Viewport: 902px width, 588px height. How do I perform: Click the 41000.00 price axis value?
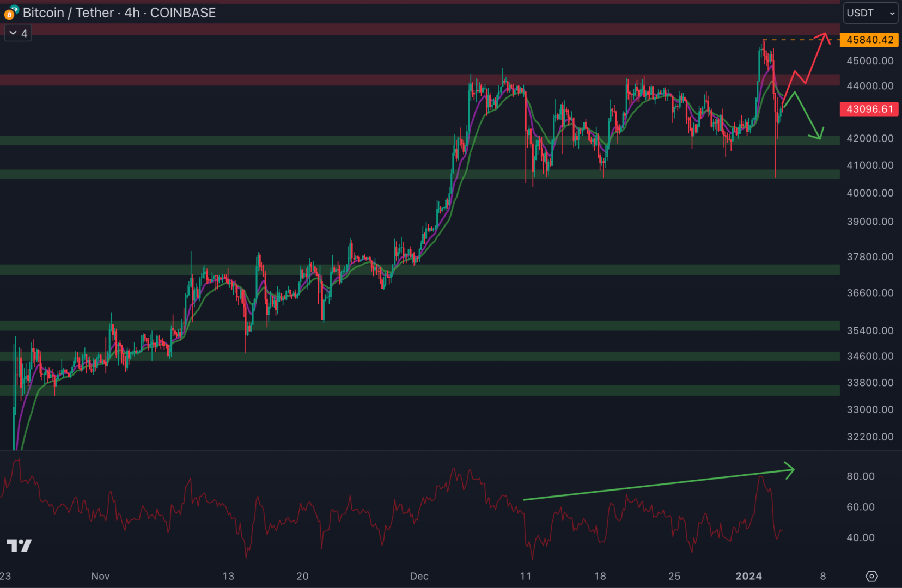(870, 165)
